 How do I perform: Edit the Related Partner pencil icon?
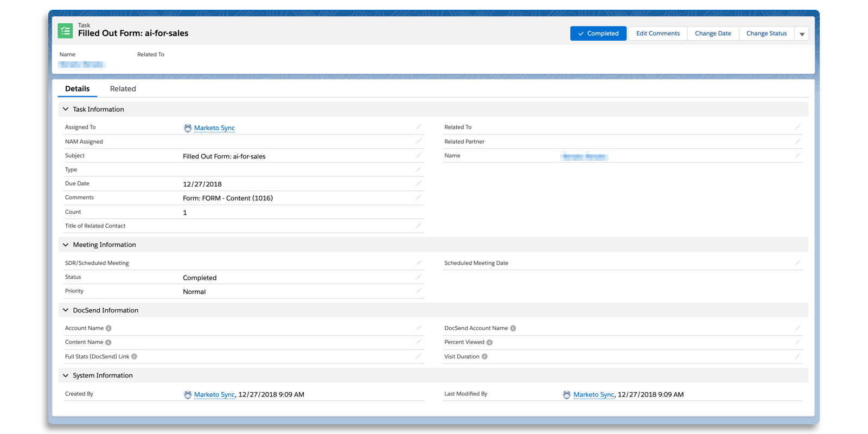(797, 141)
